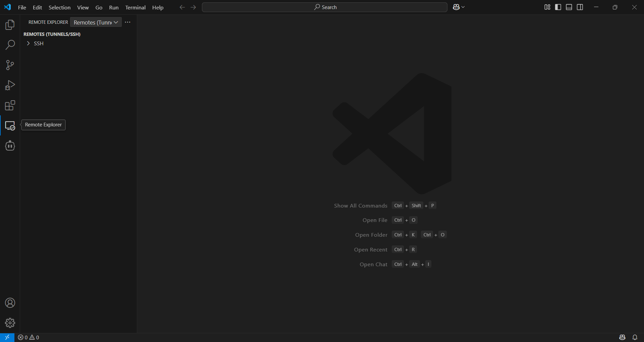The height and width of the screenshot is (342, 644).
Task: Open the Remotes (Tunnels/SSH) dropdown
Action: click(x=96, y=22)
